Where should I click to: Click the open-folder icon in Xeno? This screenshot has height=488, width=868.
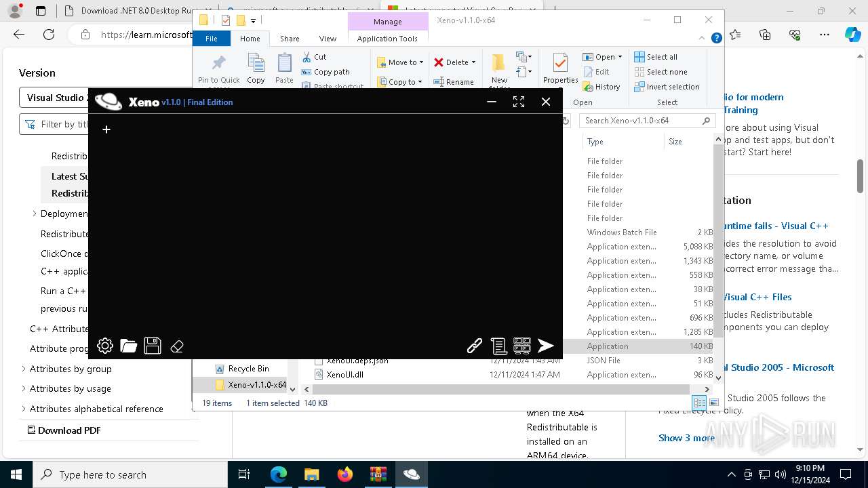[x=129, y=346]
